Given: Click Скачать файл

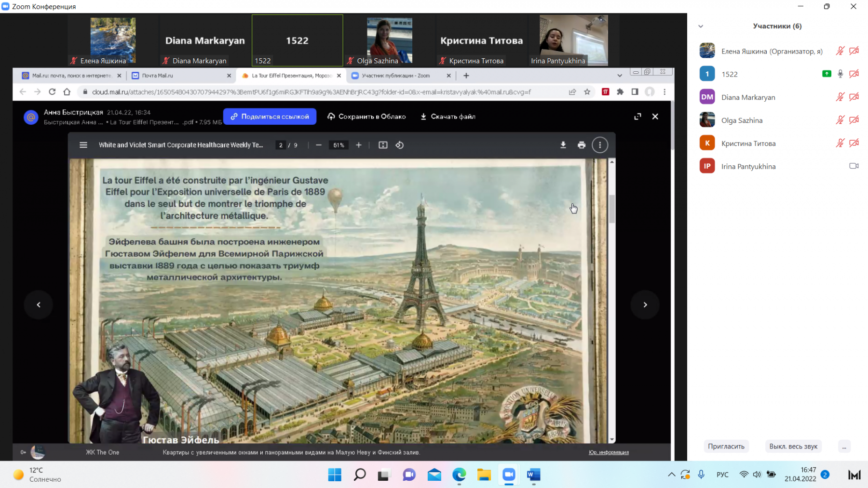Looking at the screenshot, I should 448,117.
